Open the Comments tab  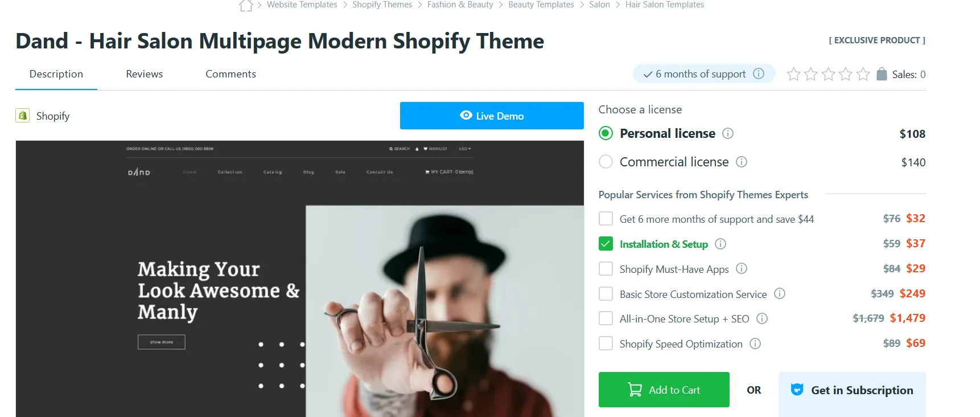tap(230, 74)
